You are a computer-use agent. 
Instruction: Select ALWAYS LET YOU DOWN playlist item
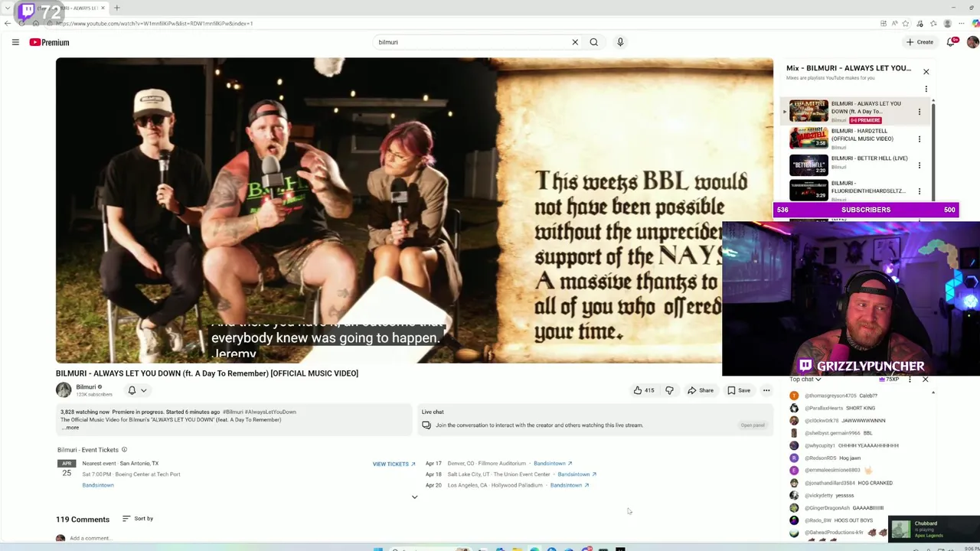pos(856,112)
